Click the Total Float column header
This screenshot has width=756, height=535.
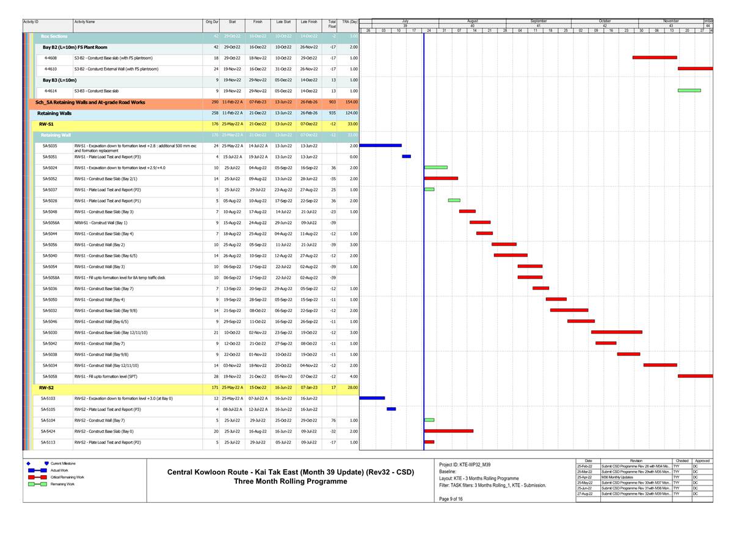333,23
